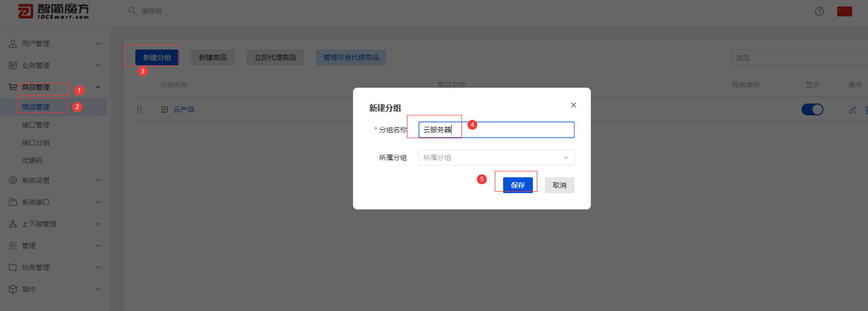Expand the 云产品 group plus box
This screenshot has height=311, width=868.
point(165,109)
